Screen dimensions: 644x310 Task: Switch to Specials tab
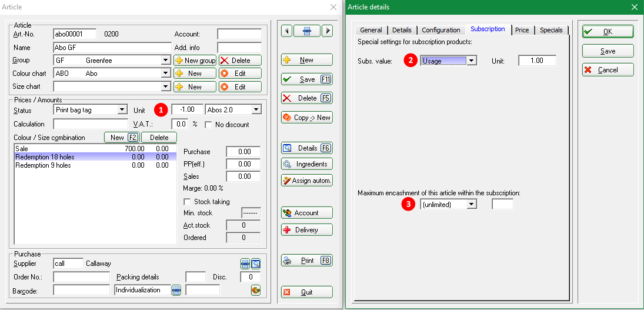pos(551,30)
